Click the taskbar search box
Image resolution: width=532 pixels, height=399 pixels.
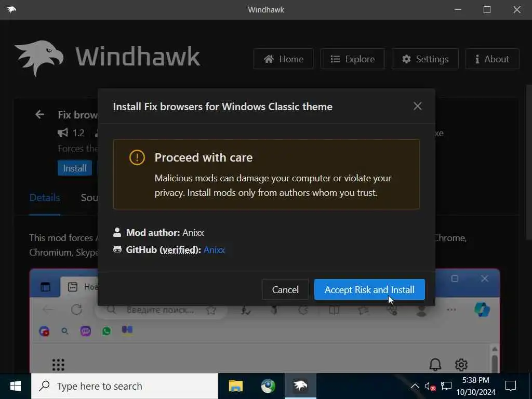(x=125, y=386)
